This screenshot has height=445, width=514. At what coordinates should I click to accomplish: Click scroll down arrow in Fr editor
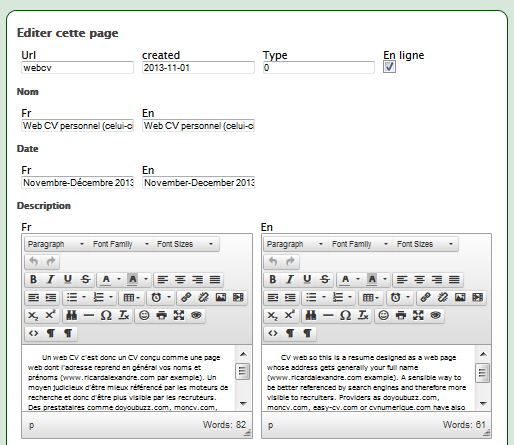(243, 403)
